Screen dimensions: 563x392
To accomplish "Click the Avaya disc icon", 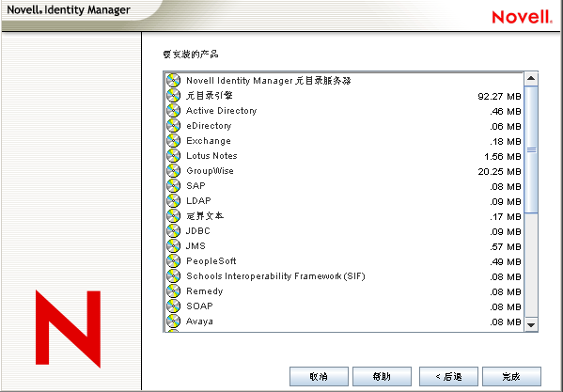I will (174, 321).
